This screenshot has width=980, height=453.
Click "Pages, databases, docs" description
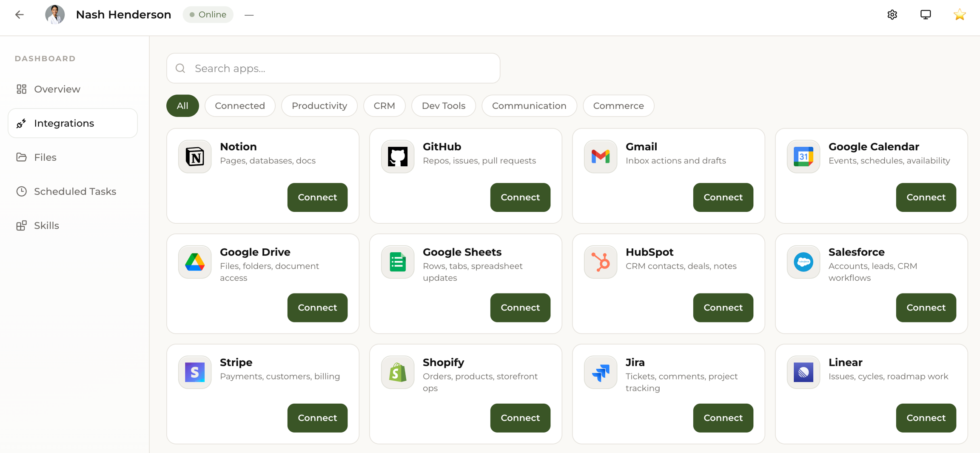pyautogui.click(x=268, y=161)
